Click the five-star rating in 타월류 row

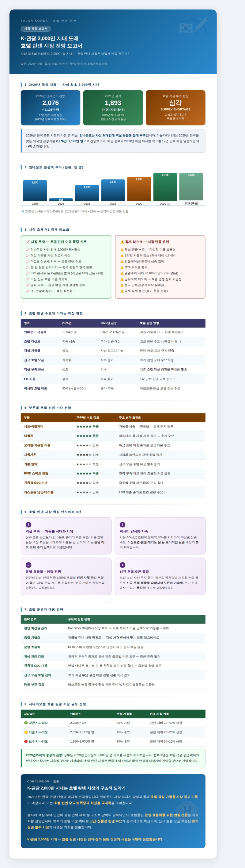tap(84, 436)
